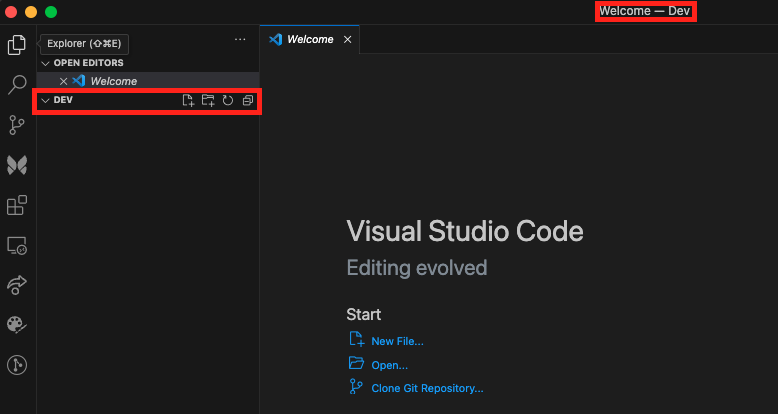Open Explorer more actions ellipsis
The height and width of the screenshot is (414, 778).
coord(240,39)
